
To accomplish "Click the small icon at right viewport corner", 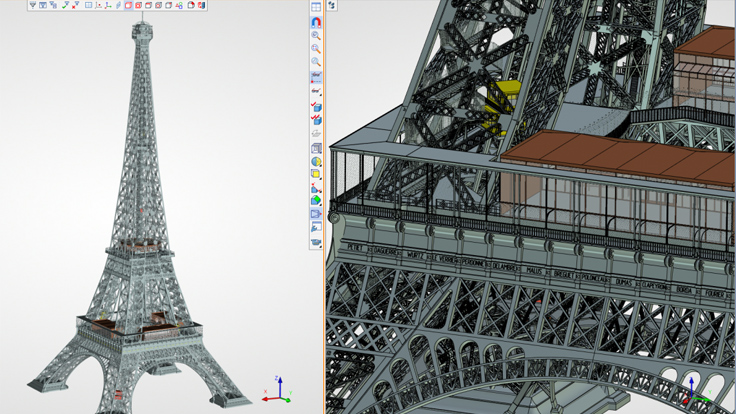I will pos(332,5).
